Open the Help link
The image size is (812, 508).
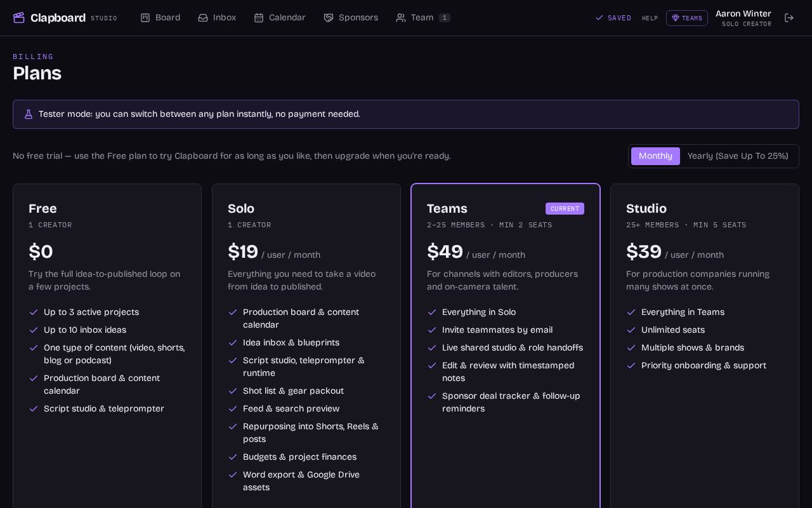(650, 18)
